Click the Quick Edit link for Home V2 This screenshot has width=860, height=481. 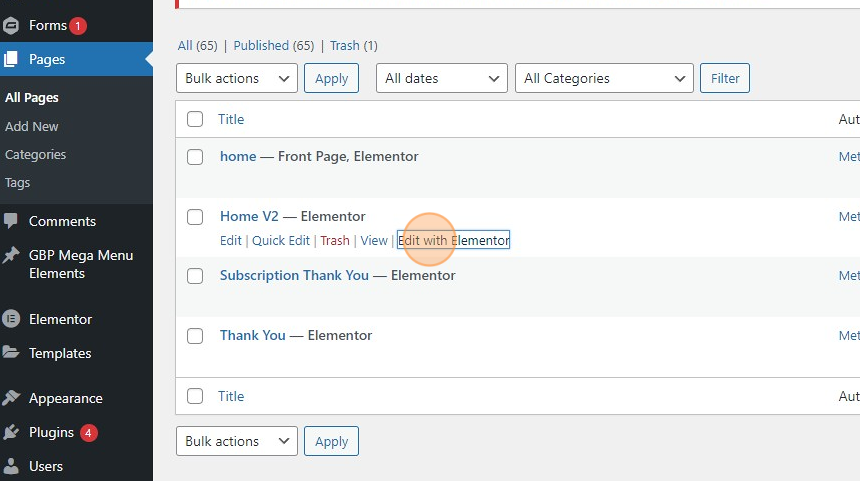280,241
